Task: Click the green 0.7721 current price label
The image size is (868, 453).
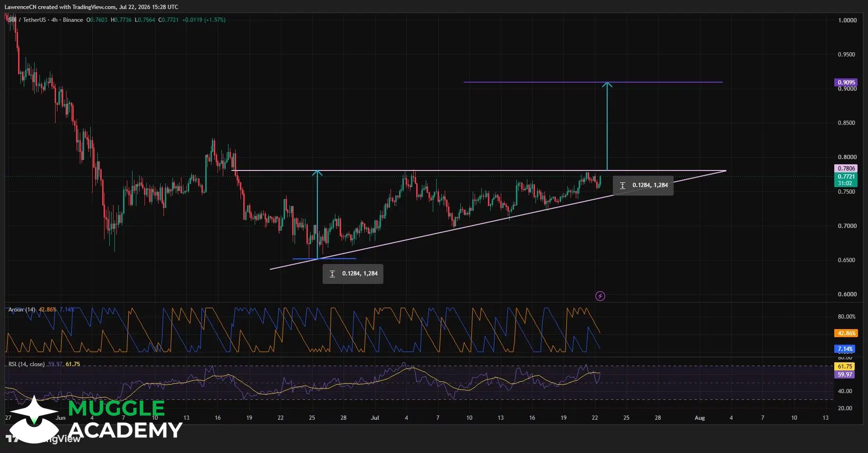Action: coord(846,176)
